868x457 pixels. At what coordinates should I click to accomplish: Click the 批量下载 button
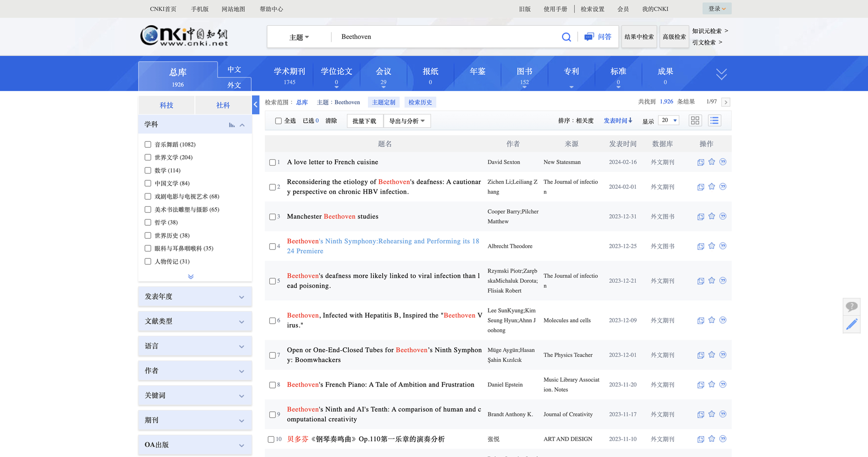tap(365, 121)
